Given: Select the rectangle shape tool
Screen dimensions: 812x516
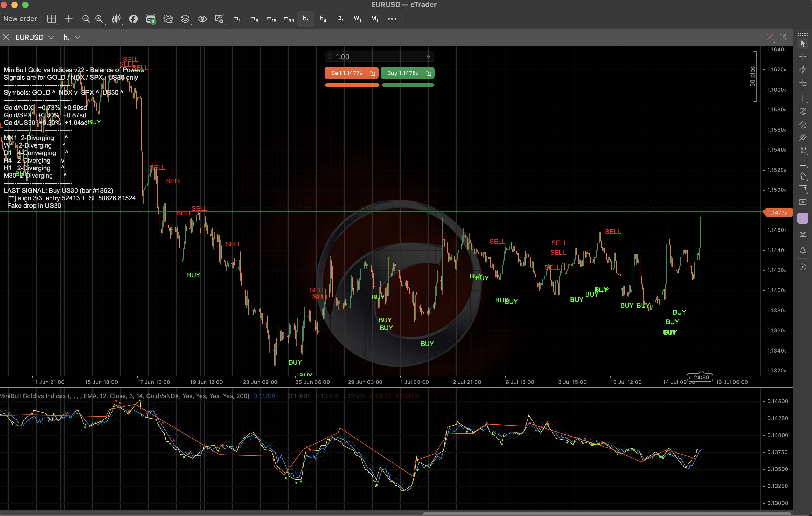Looking at the screenshot, I should pos(803,163).
